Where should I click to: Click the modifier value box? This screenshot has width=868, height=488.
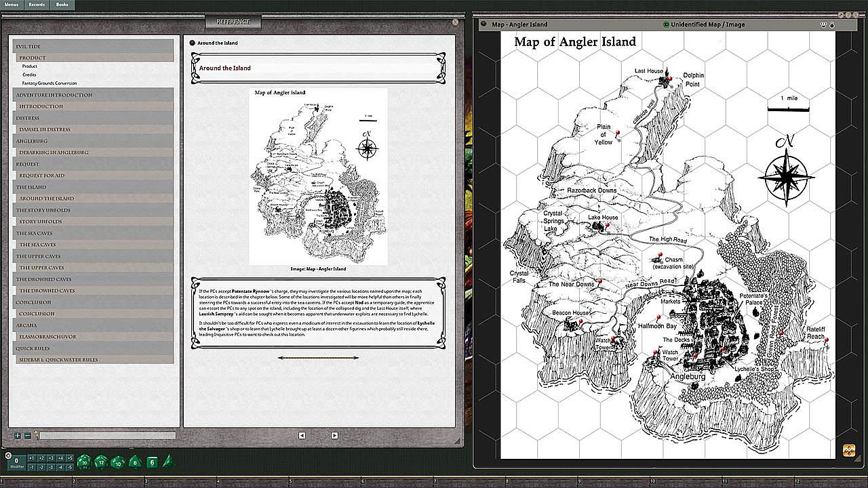click(x=16, y=462)
